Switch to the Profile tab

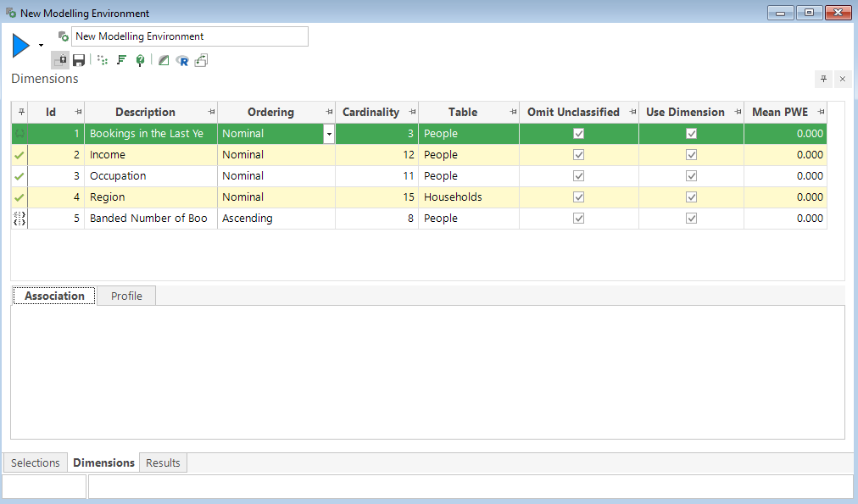(126, 296)
